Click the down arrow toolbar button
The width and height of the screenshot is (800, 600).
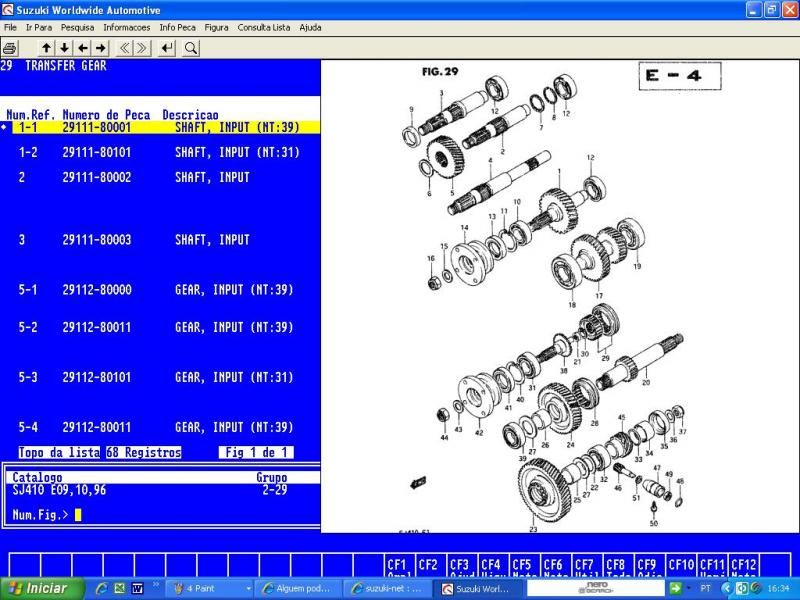tap(64, 48)
